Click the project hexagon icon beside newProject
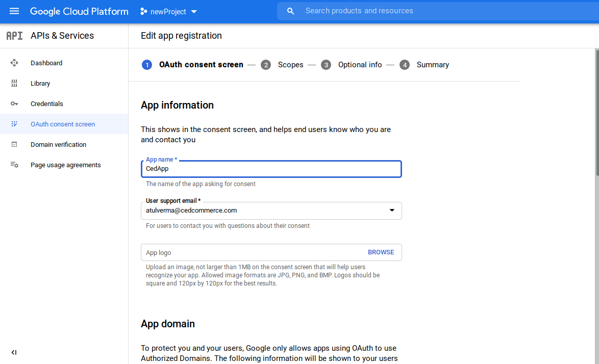Viewport: 599px width, 364px height. point(144,11)
